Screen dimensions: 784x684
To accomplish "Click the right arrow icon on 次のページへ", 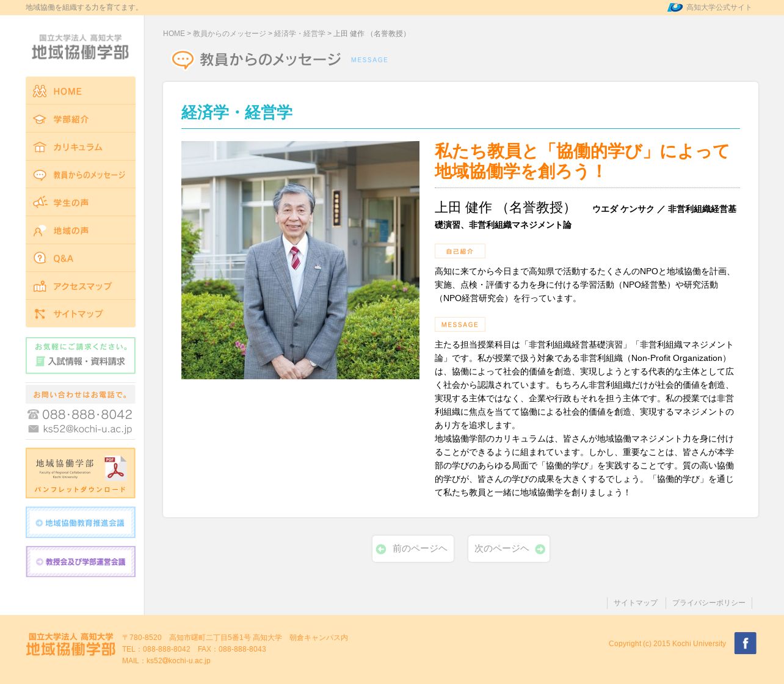I will [x=540, y=549].
